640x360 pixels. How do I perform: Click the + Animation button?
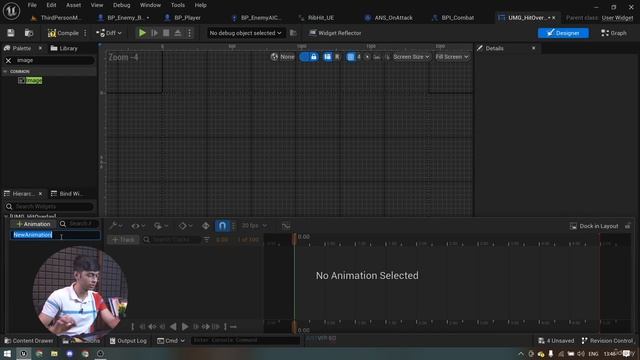33,224
